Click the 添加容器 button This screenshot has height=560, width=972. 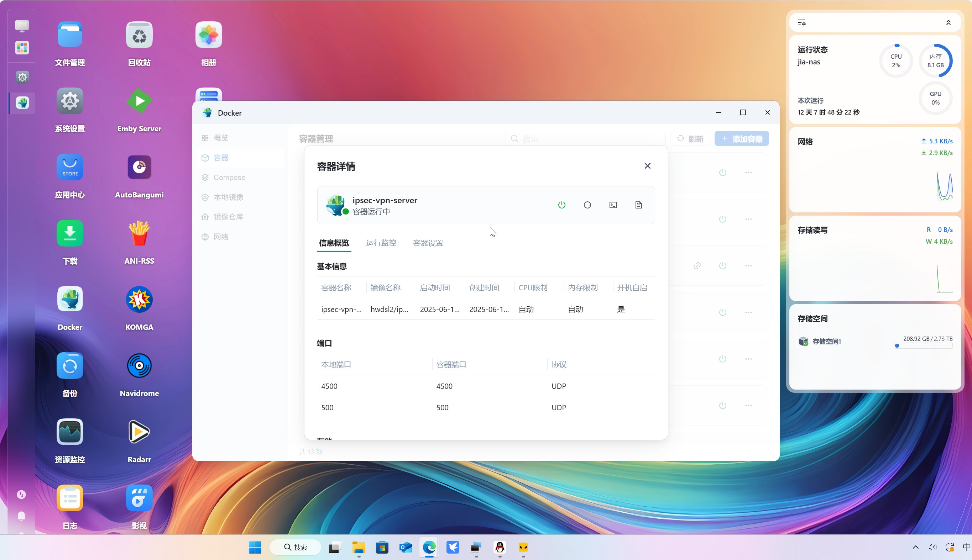coord(742,139)
